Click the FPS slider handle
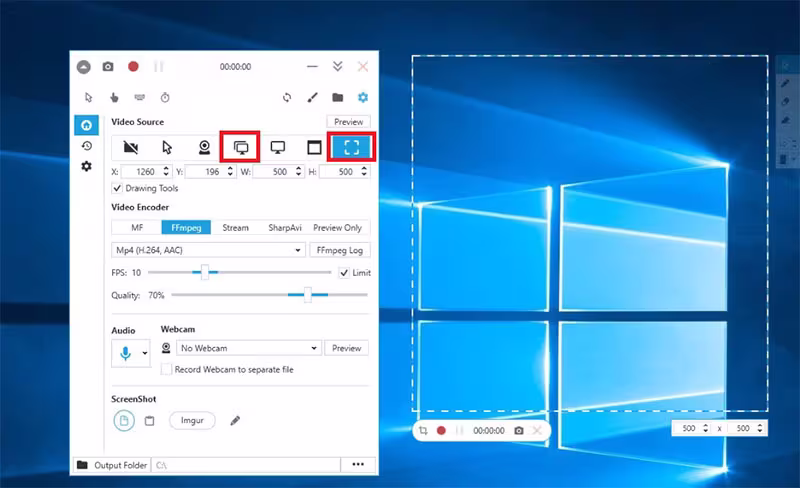The height and width of the screenshot is (488, 800). (205, 272)
